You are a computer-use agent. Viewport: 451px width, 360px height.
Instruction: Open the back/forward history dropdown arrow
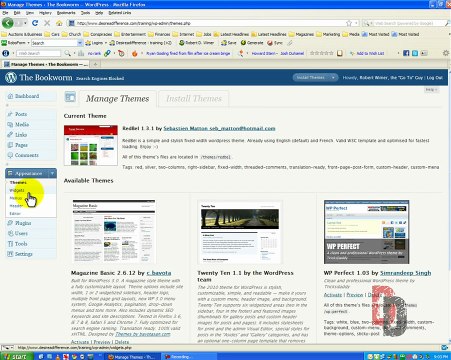[25, 23]
